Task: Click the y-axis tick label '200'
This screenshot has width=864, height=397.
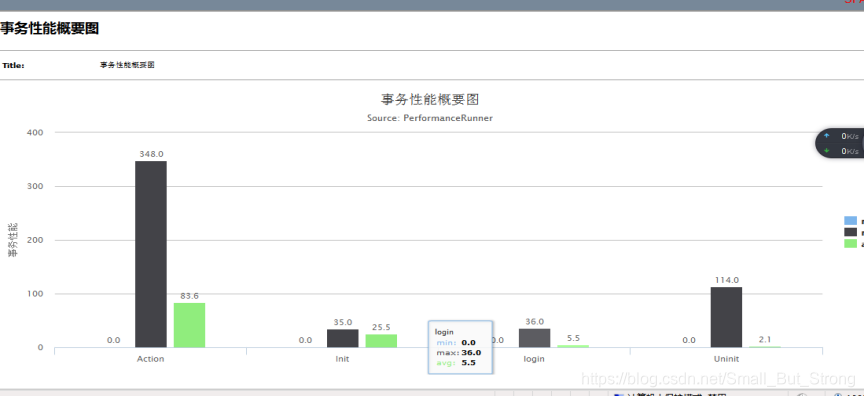Action: pyautogui.click(x=34, y=240)
